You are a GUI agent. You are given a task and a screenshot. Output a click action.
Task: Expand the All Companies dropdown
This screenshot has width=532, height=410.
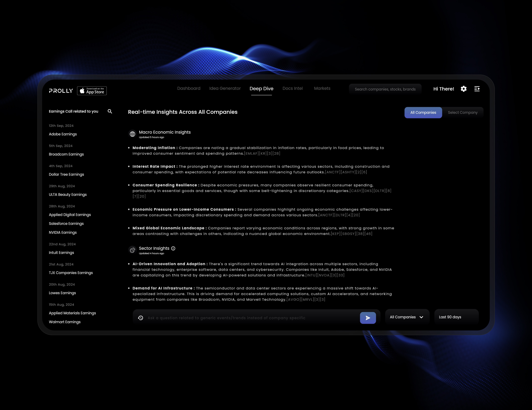click(407, 317)
